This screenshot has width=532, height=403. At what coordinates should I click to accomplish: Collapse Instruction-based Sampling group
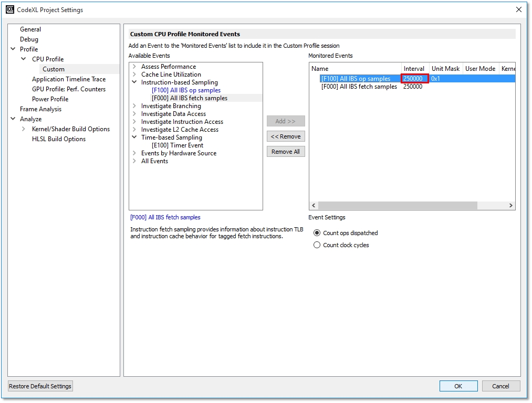click(x=134, y=82)
